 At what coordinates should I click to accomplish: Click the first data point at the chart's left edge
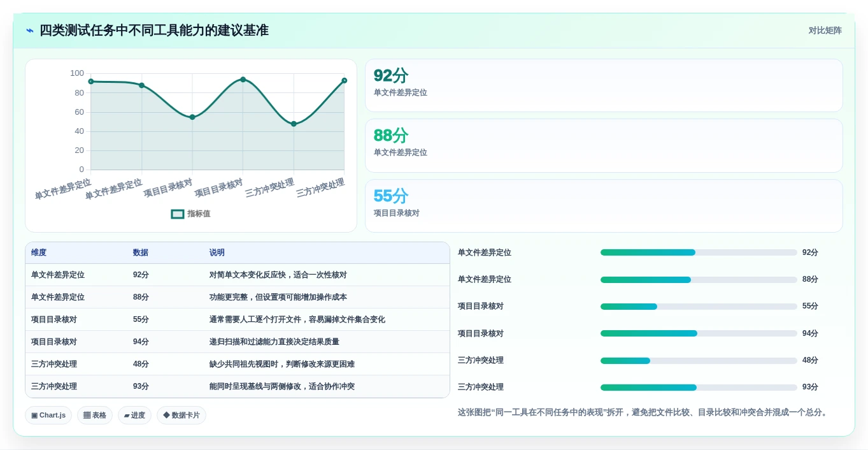91,82
